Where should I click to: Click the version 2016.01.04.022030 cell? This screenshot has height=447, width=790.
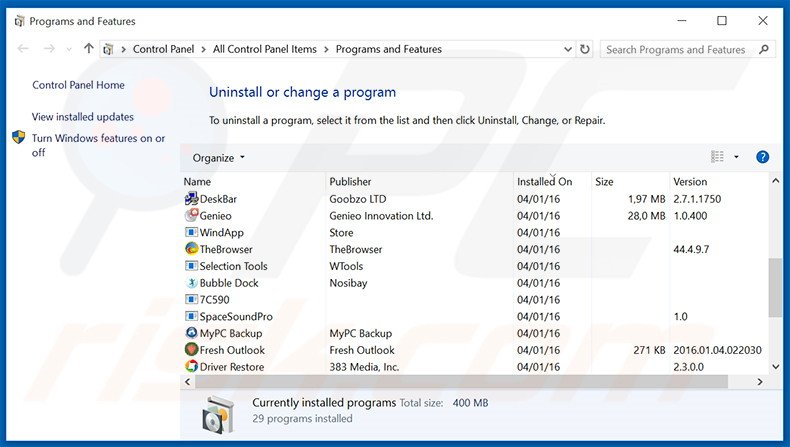(717, 350)
